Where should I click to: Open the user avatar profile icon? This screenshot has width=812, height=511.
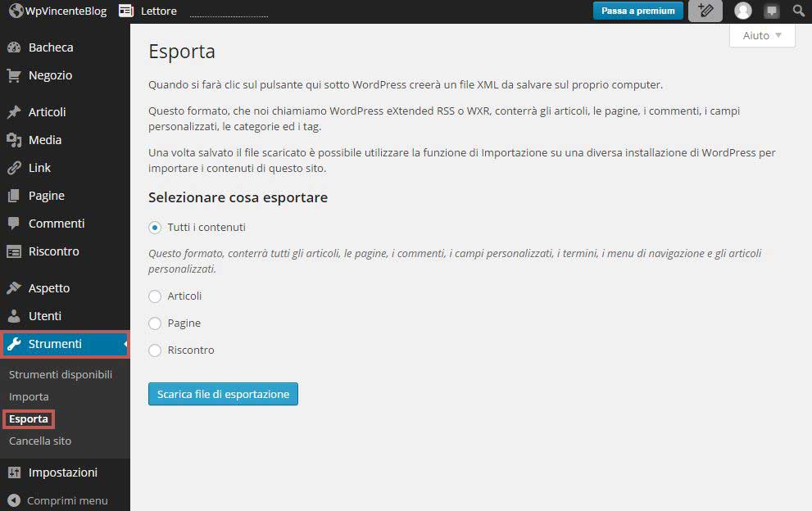coord(743,11)
